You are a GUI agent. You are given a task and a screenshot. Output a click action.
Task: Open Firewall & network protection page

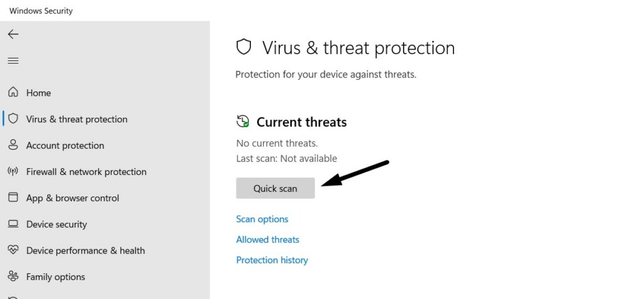tap(86, 172)
